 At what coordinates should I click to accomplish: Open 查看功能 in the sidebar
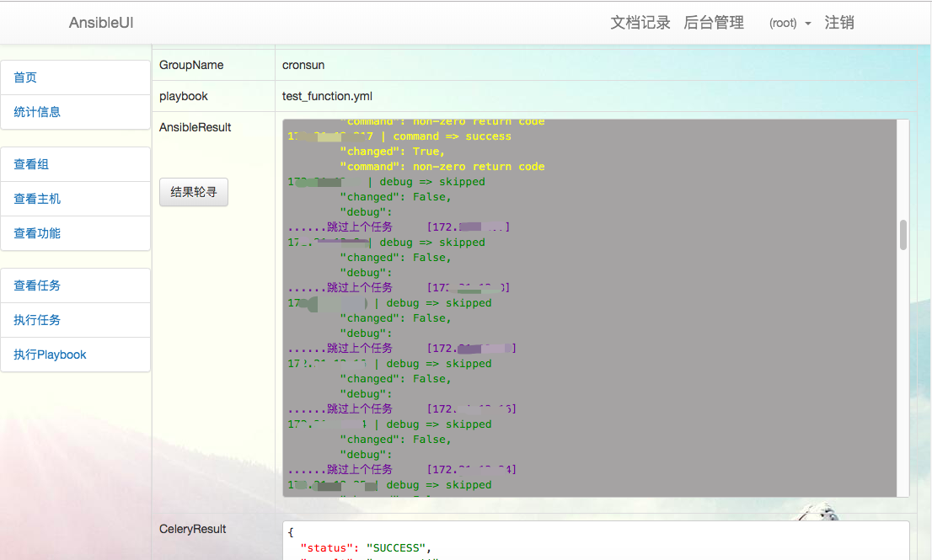(76, 232)
